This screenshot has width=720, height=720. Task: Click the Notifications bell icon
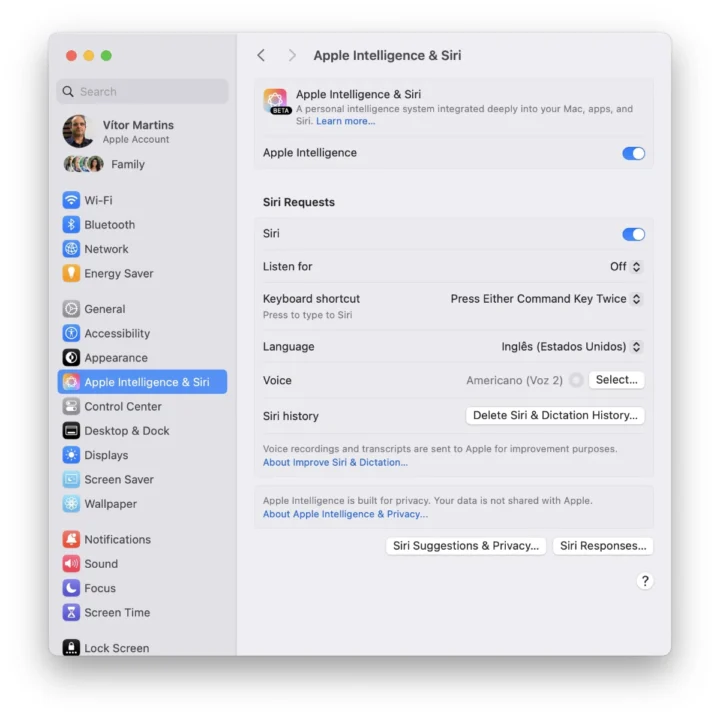tap(71, 539)
